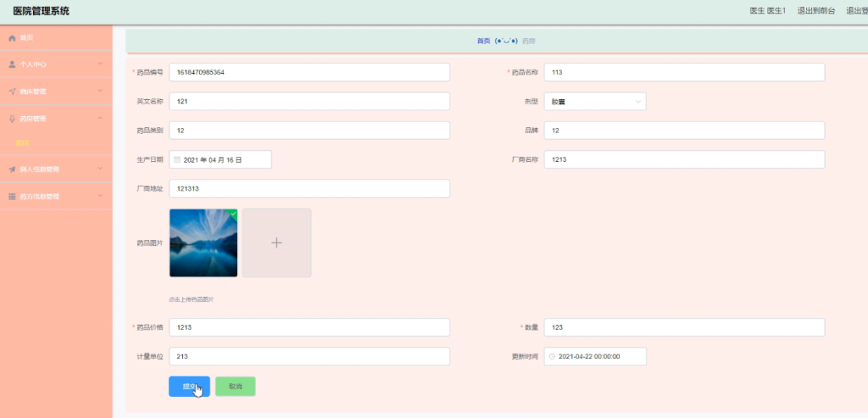Select the 药房 submenu item in sidebar
Screen dimensions: 868x418
(x=22, y=142)
